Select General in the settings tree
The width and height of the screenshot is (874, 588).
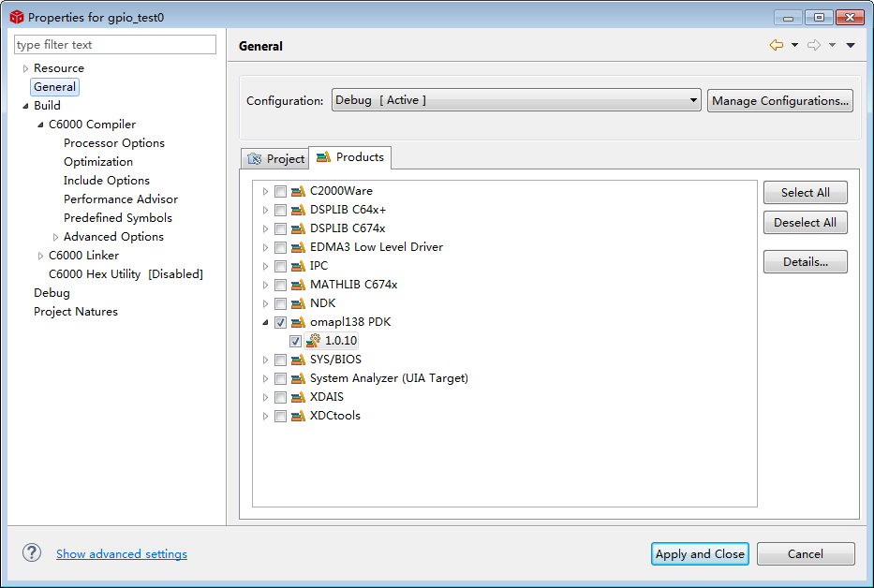pos(54,87)
